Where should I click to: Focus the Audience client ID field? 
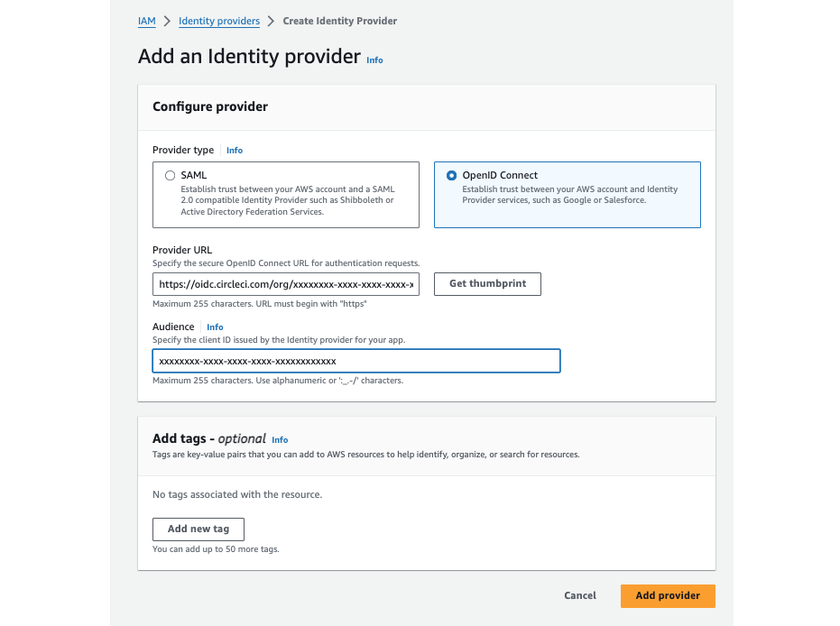(x=355, y=360)
